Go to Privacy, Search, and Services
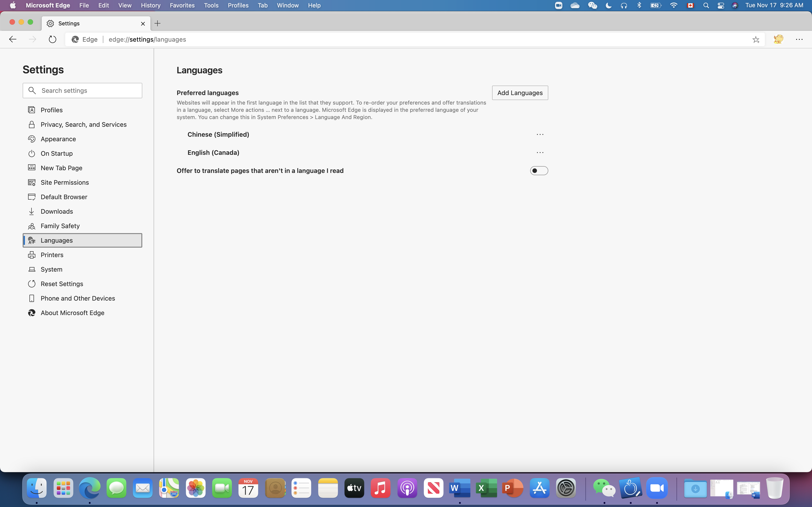 click(84, 124)
